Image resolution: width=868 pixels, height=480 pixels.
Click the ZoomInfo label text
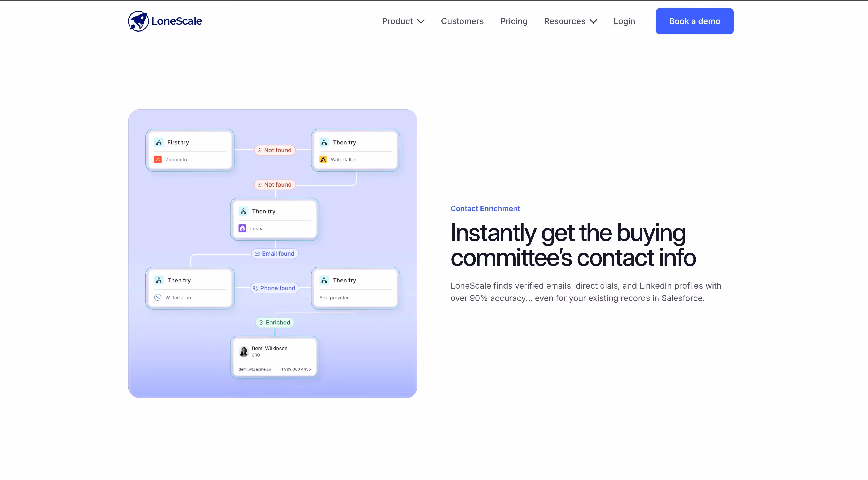(176, 160)
